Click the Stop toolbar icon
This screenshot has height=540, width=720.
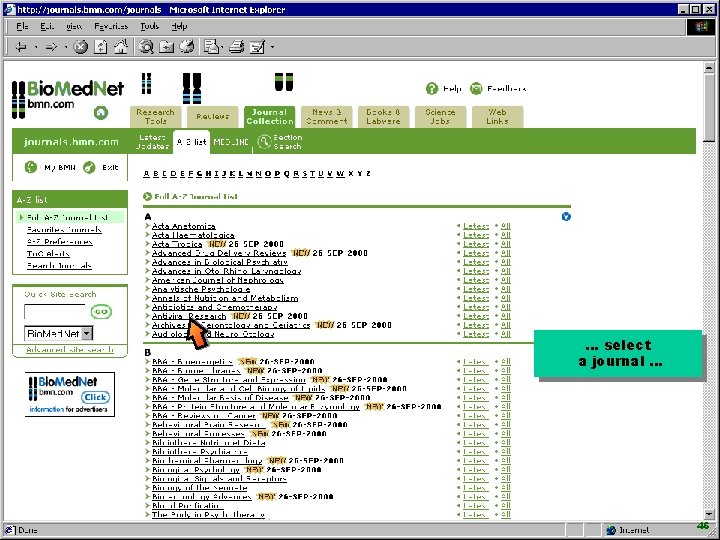pos(80,47)
